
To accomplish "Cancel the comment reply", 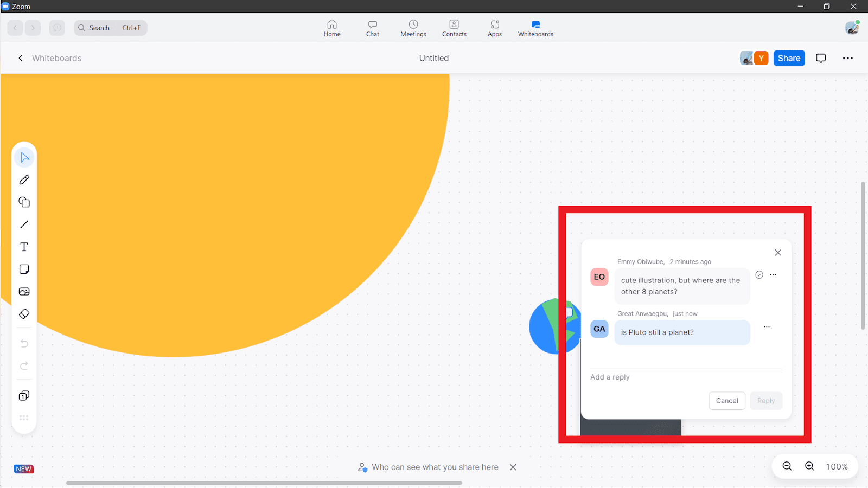I will (726, 401).
